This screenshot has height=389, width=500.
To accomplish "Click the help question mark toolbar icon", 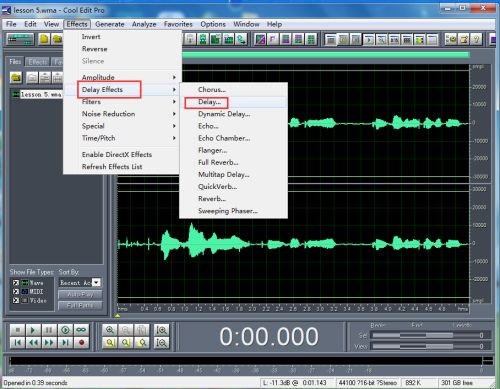I will tap(477, 39).
